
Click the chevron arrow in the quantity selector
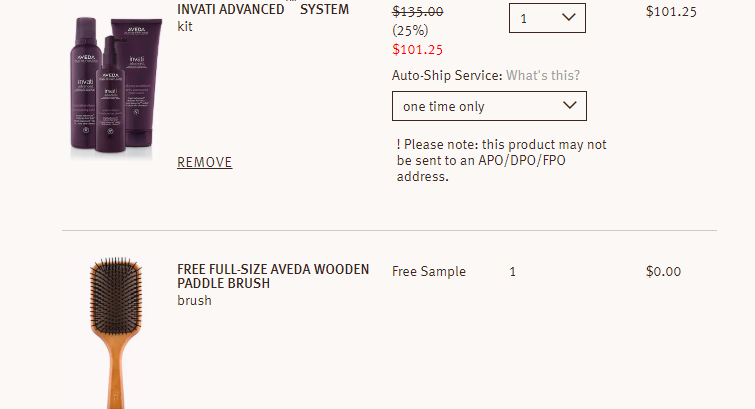tap(568, 17)
